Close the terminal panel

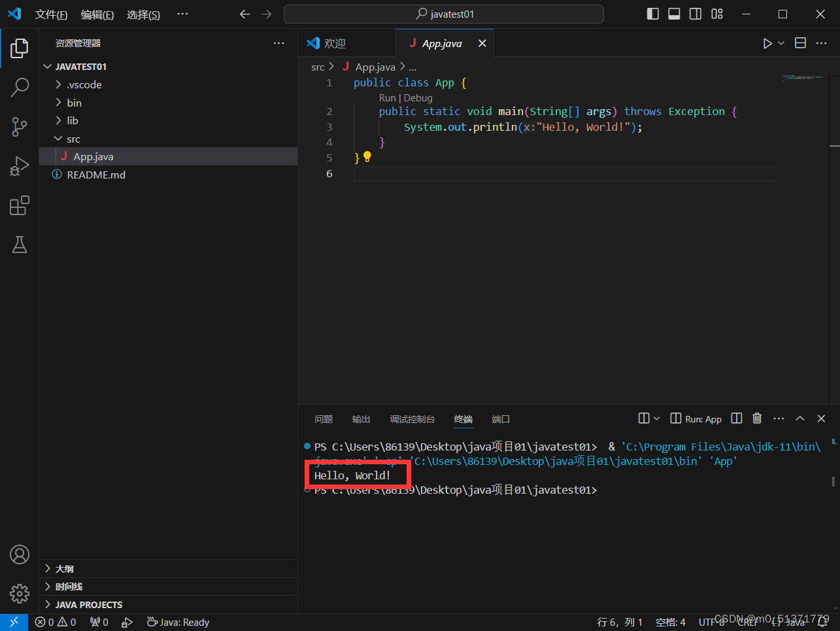point(822,418)
